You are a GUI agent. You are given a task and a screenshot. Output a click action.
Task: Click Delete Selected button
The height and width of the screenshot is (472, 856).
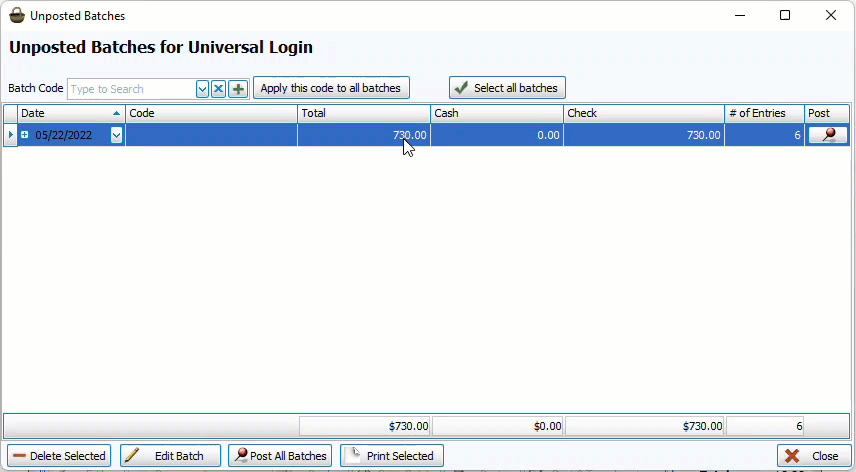click(59, 456)
